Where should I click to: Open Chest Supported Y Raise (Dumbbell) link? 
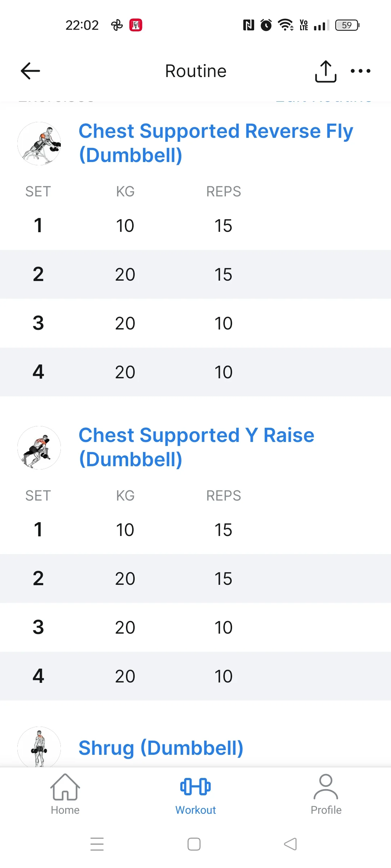click(x=196, y=447)
